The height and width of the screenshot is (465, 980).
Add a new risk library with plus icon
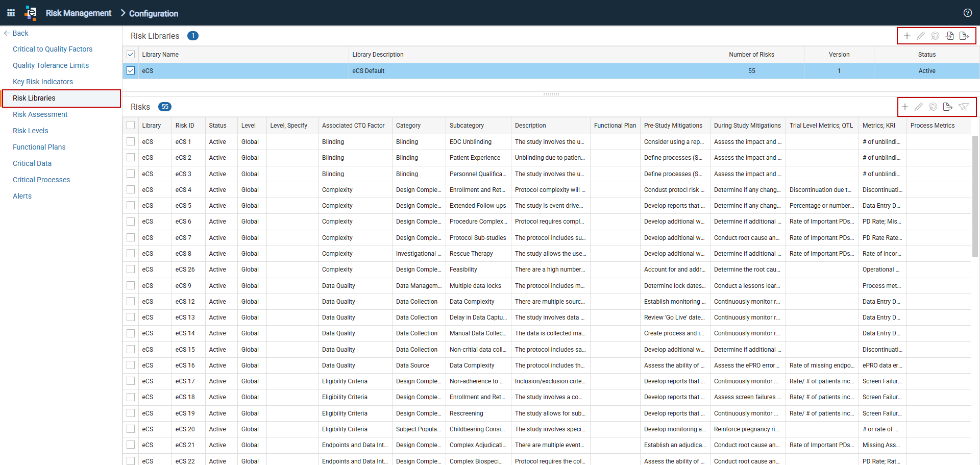point(907,36)
